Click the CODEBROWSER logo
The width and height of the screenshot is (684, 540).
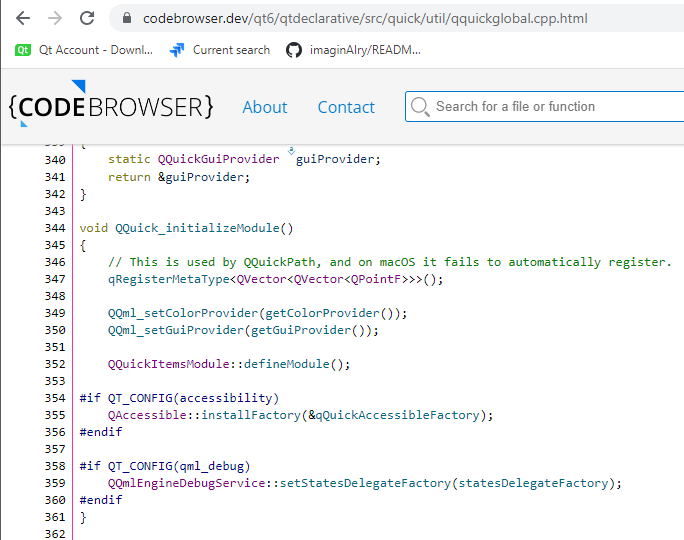(110, 107)
